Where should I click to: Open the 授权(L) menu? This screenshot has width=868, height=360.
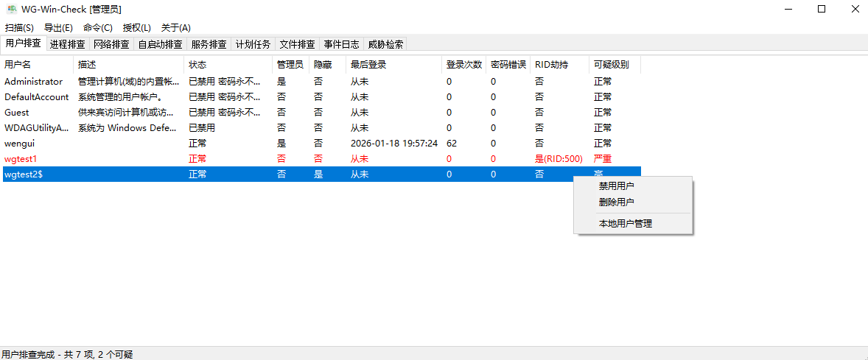tap(137, 28)
